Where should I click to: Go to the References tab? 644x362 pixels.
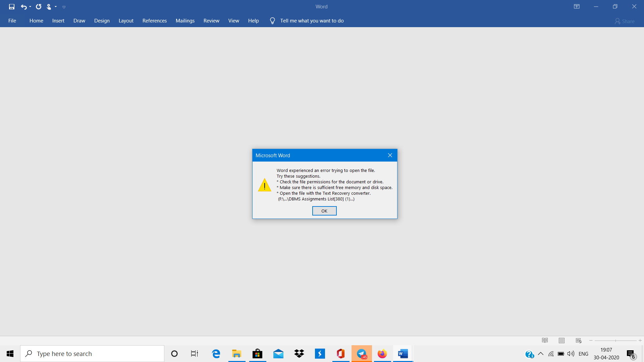(155, 21)
